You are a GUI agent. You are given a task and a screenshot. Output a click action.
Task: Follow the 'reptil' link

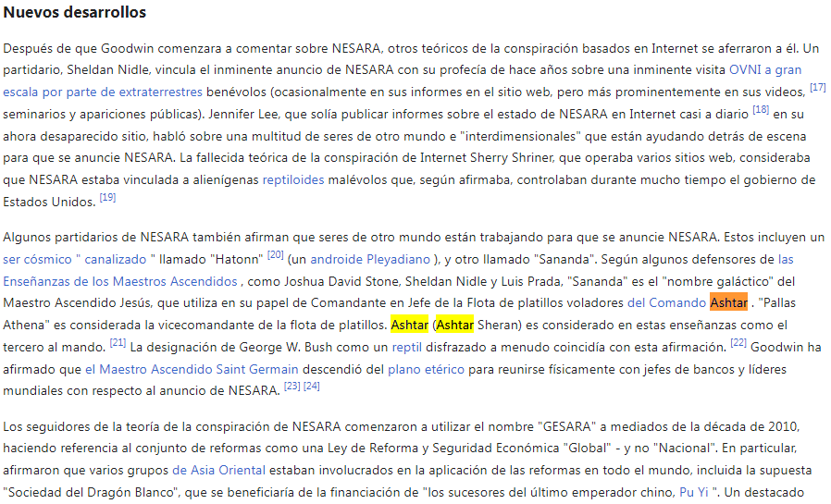click(x=406, y=348)
